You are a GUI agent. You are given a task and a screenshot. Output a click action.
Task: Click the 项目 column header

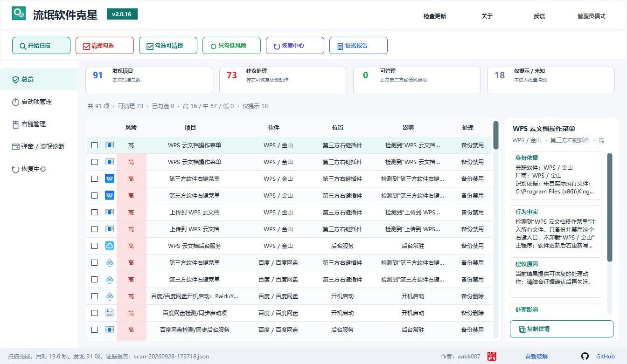tap(190, 128)
